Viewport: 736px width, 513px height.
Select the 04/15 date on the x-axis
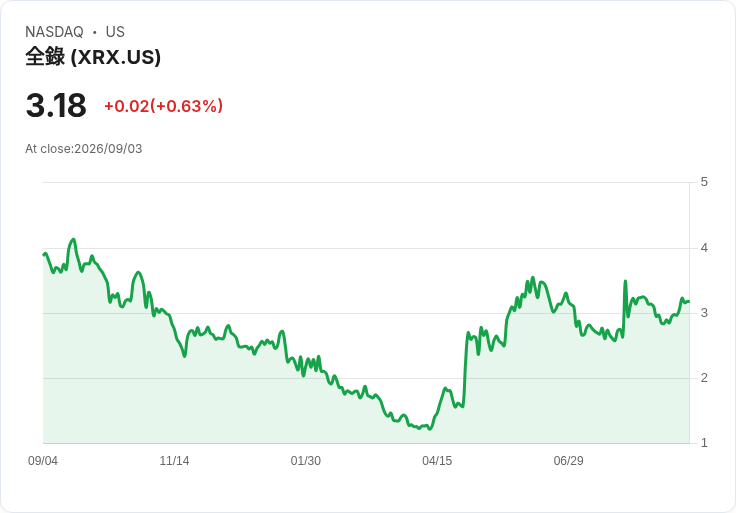point(437,460)
